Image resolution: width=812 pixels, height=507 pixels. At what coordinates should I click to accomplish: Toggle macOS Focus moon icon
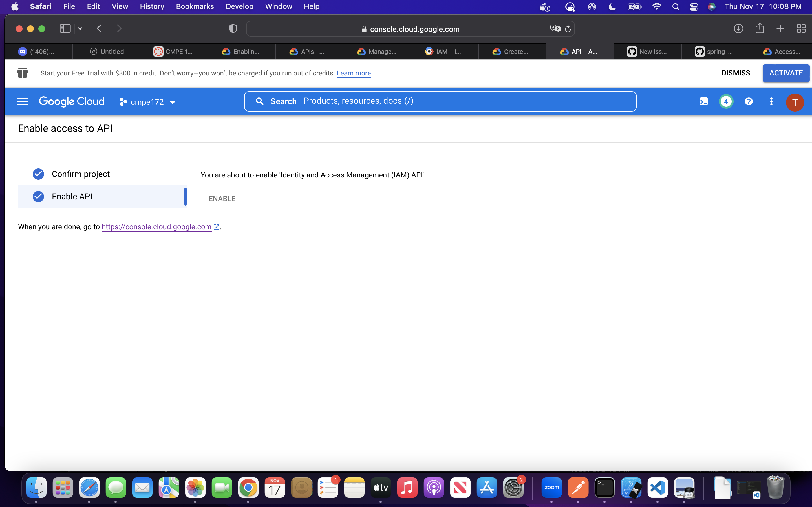click(x=612, y=7)
